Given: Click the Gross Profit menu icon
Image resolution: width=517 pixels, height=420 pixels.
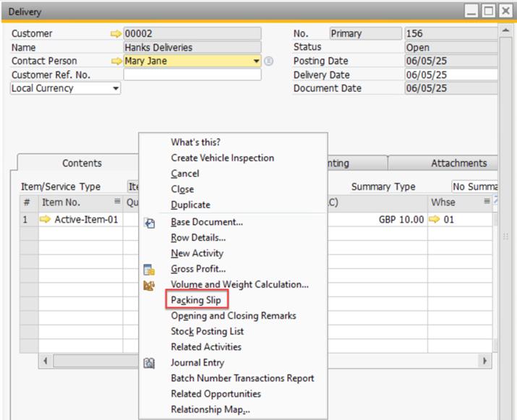Looking at the screenshot, I should [150, 270].
